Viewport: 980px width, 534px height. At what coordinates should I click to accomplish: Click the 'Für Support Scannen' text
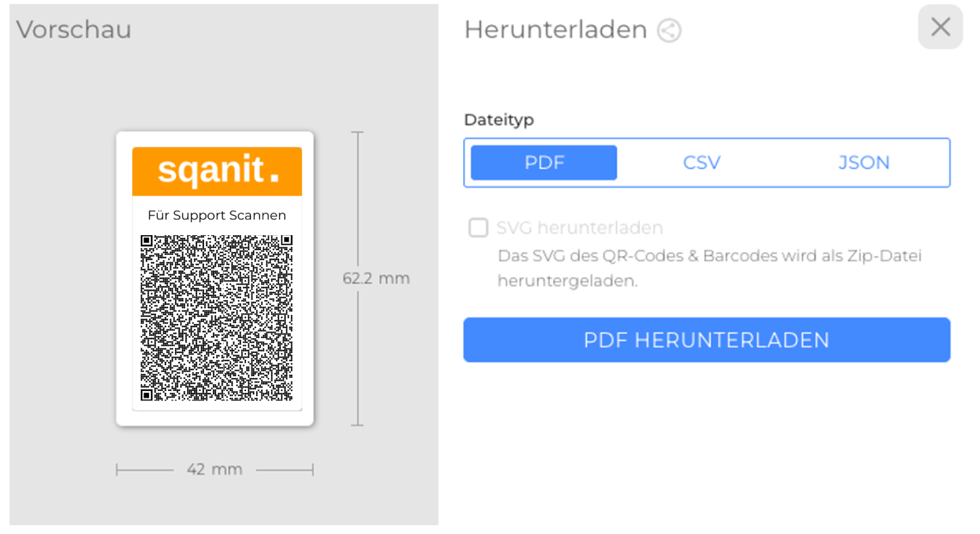(217, 215)
